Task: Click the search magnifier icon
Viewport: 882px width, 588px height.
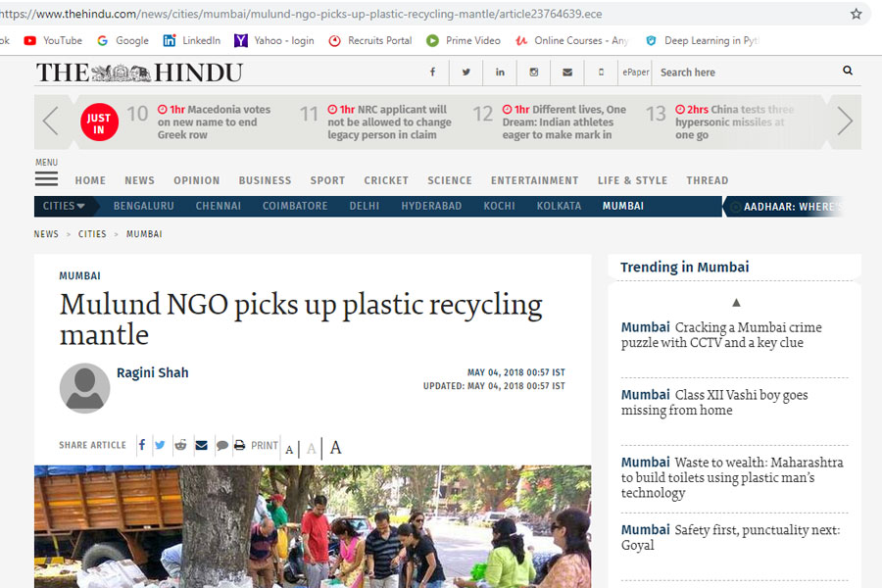Action: tap(848, 71)
